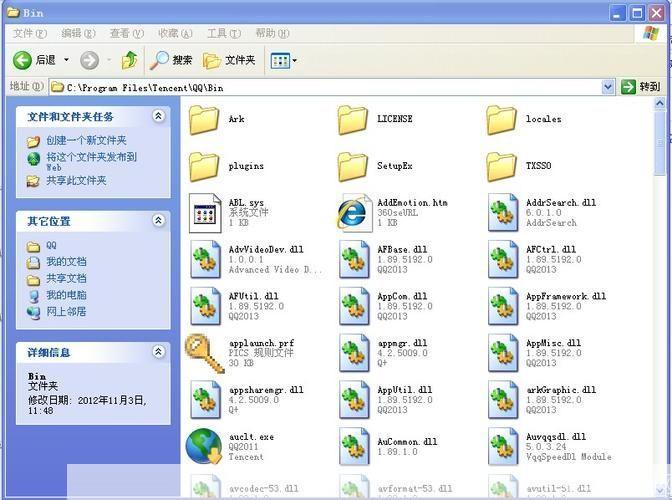Screen dimensions: 672x500
Task: Select the ABL.sys file icon
Action: [x=205, y=213]
